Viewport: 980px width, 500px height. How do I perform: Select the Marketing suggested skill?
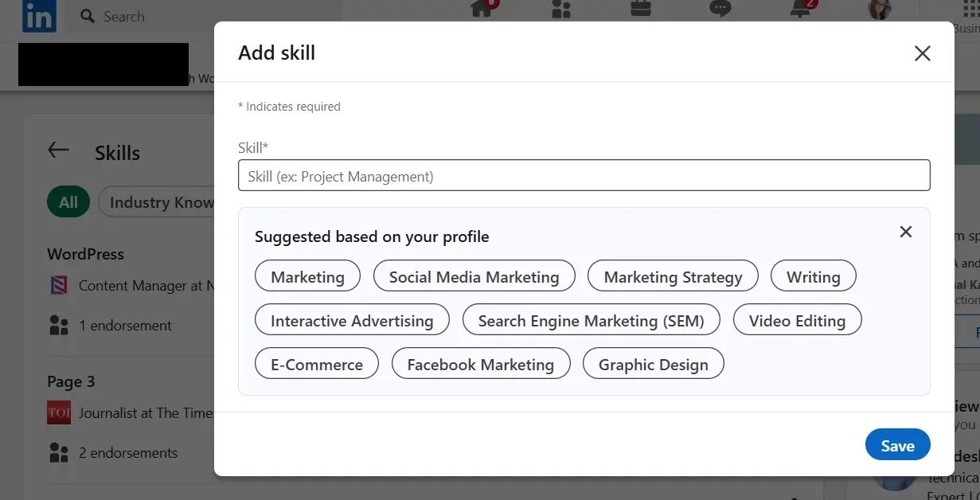pos(307,276)
